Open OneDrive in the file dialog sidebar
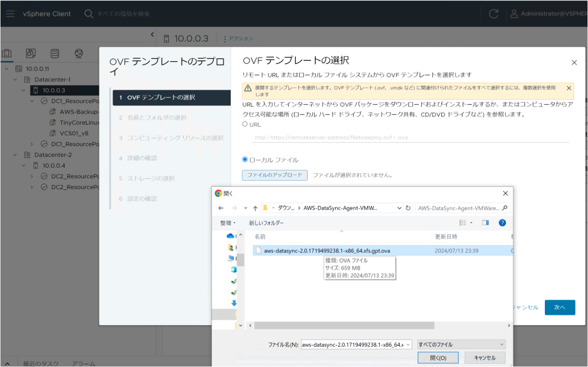588x367 pixels. (231, 236)
